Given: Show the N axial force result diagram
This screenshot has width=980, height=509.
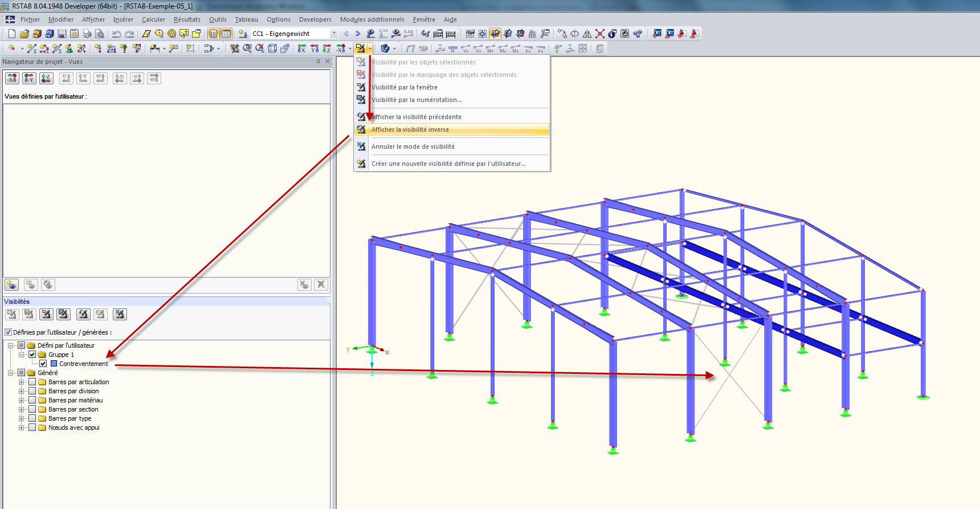Looking at the screenshot, I should [453, 48].
